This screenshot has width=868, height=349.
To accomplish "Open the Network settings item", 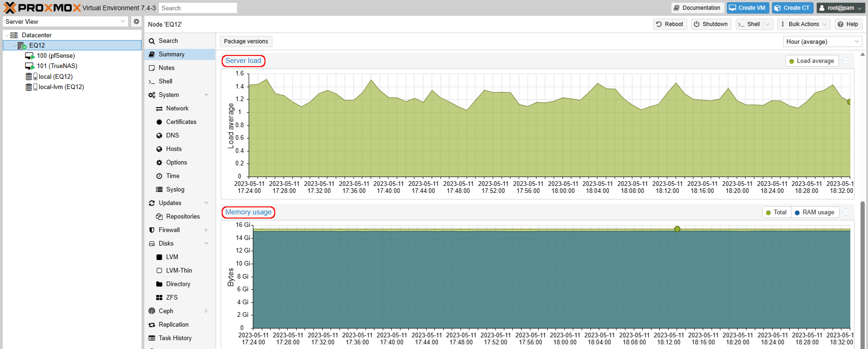I will coord(180,109).
